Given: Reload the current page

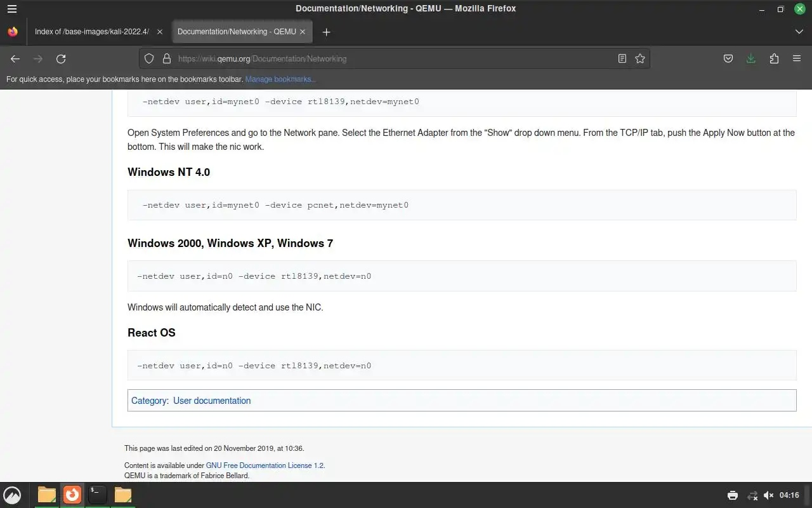Looking at the screenshot, I should click(x=61, y=58).
